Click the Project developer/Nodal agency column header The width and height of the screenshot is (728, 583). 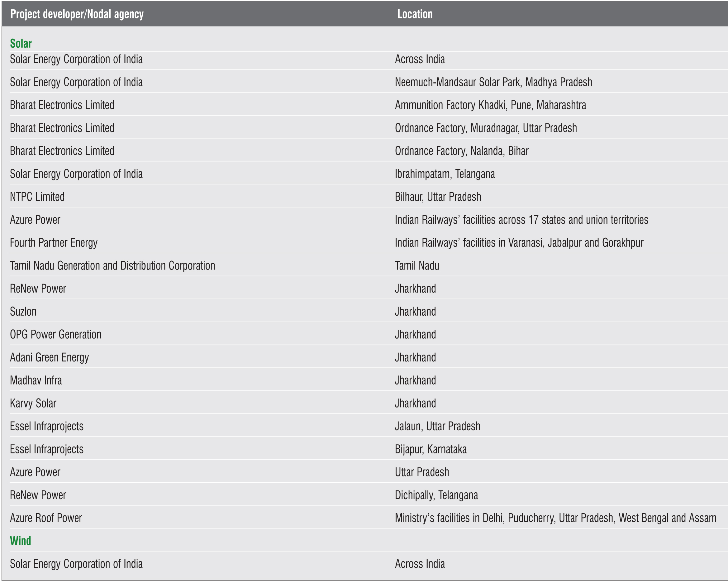77,14
